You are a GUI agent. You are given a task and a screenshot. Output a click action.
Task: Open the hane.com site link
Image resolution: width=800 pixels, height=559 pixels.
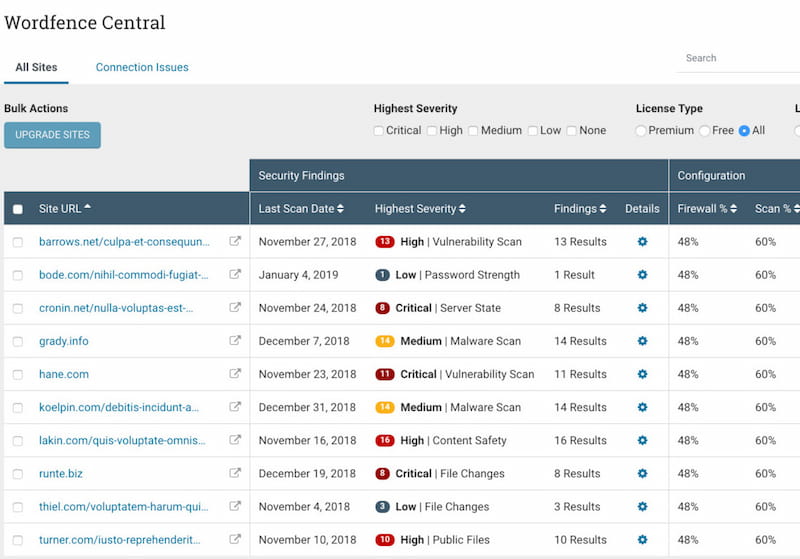coord(64,374)
